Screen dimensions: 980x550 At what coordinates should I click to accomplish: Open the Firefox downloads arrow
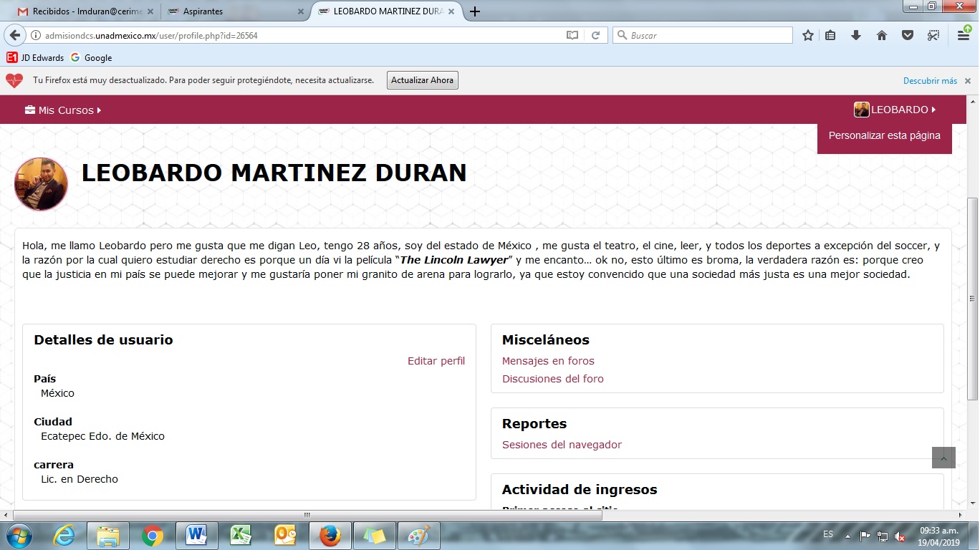pyautogui.click(x=855, y=35)
